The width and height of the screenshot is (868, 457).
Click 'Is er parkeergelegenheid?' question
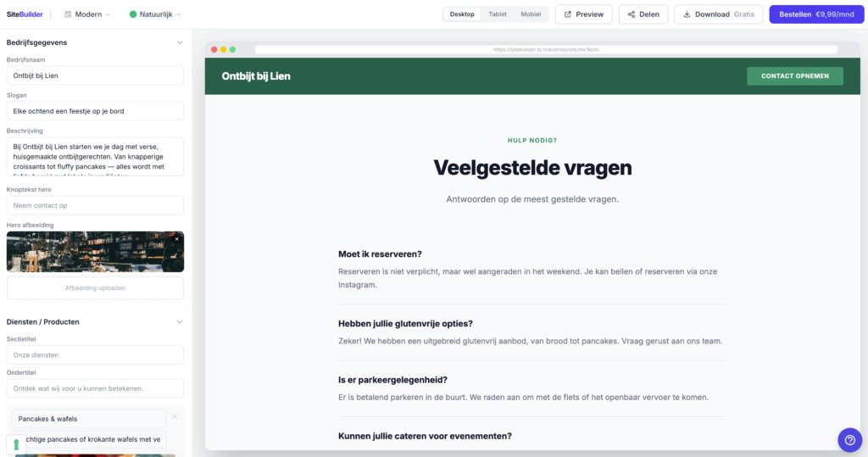click(x=392, y=380)
